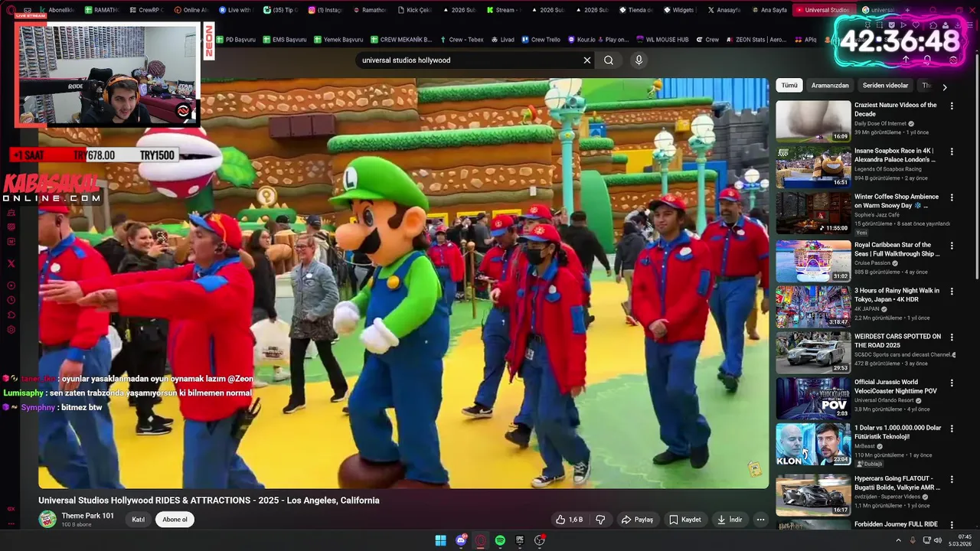Viewport: 980px width, 551px height.
Task: Switch to the Universal Studios browser tab
Action: coord(822,10)
